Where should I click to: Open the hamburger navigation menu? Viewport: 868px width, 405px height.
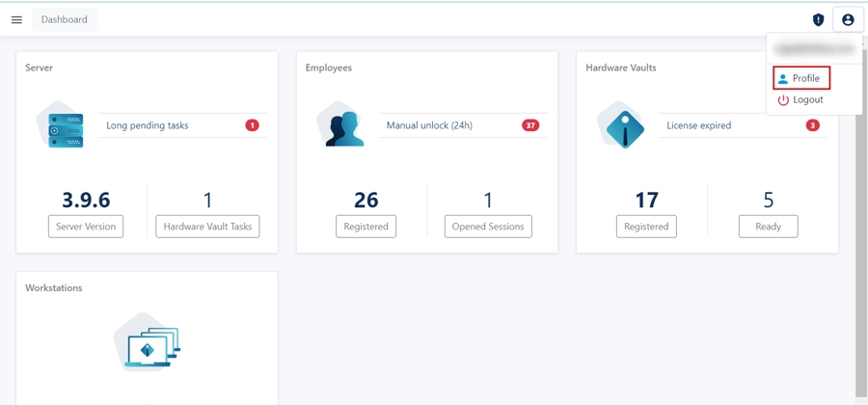click(x=16, y=19)
